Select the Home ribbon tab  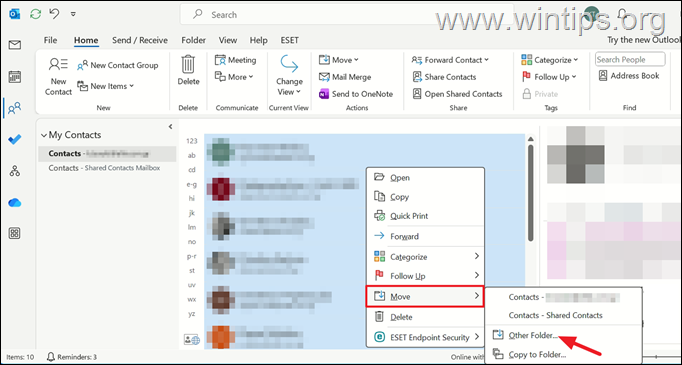click(86, 40)
